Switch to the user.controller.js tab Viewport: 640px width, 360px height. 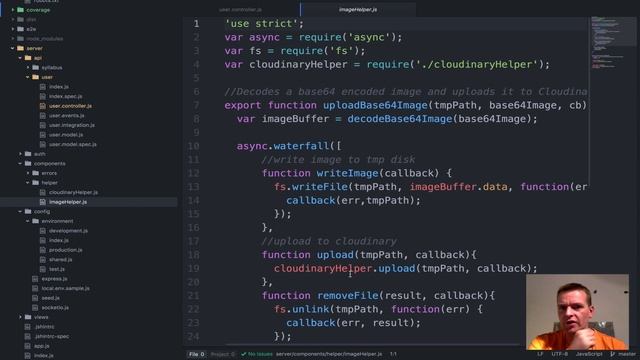tap(241, 9)
